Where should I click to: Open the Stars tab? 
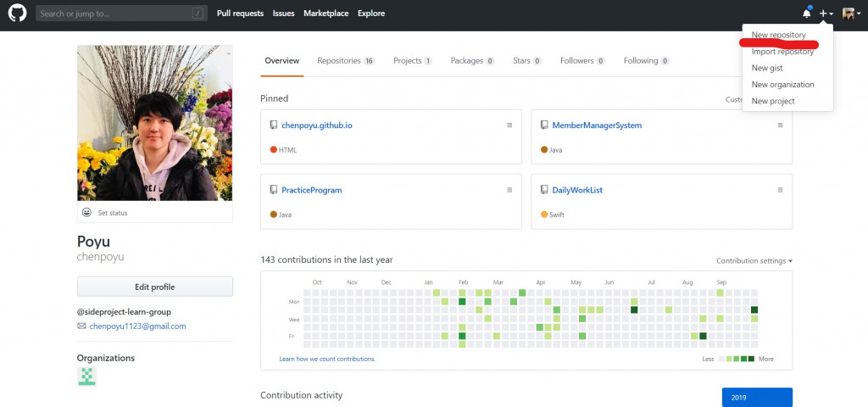pyautogui.click(x=526, y=61)
